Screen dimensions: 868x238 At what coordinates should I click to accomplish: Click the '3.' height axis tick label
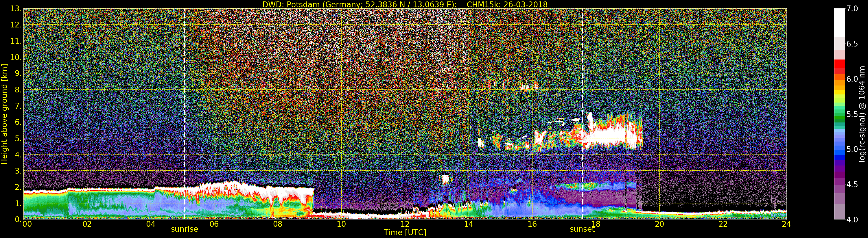coord(18,171)
